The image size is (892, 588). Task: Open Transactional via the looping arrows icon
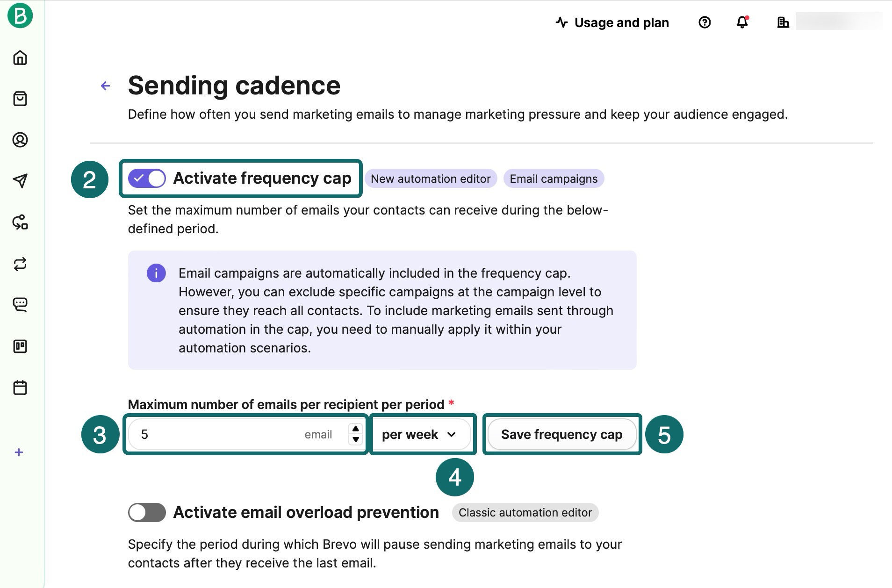point(20,264)
